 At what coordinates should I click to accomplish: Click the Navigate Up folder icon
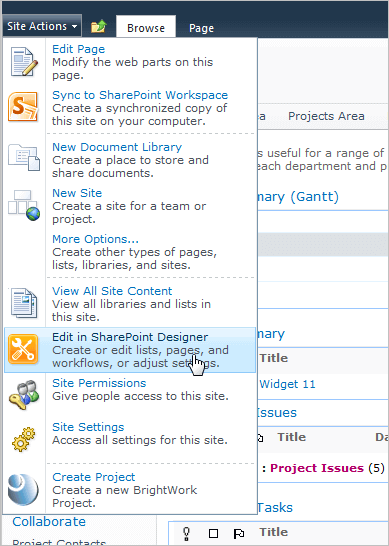coord(99,27)
